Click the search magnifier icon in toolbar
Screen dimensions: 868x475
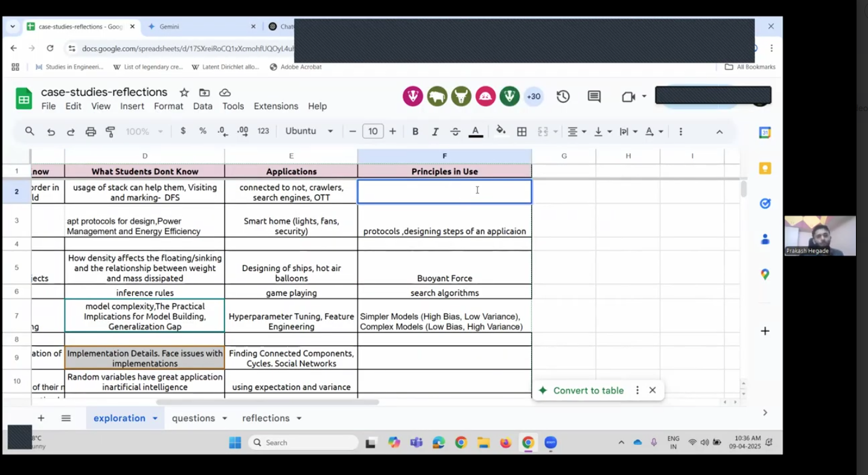[30, 132]
